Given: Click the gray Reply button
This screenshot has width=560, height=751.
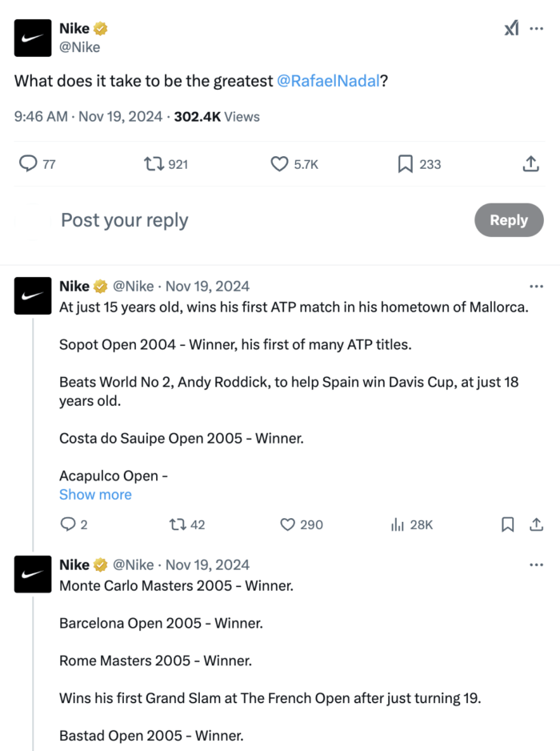Looking at the screenshot, I should point(508,220).
